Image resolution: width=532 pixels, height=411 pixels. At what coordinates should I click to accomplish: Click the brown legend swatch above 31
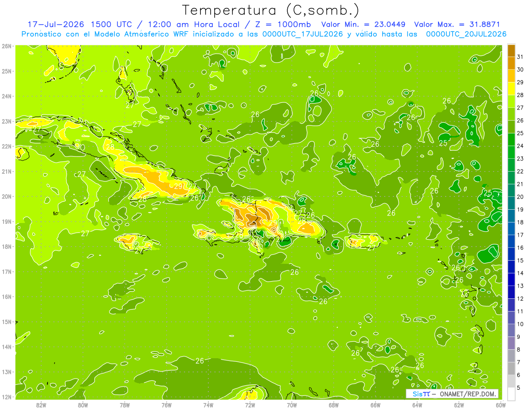tap(512, 50)
